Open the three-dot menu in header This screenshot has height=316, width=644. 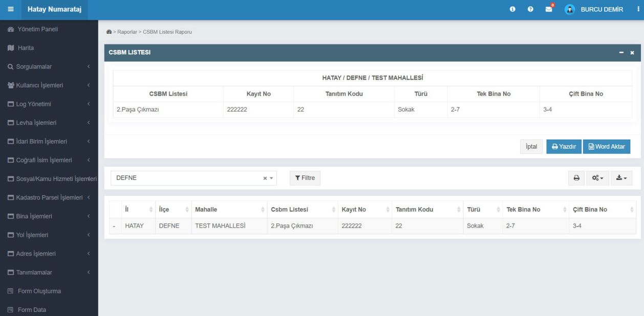point(638,10)
